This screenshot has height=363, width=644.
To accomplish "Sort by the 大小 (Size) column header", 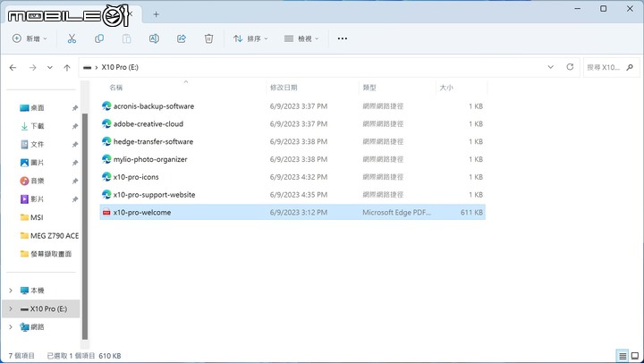I will pyautogui.click(x=446, y=88).
